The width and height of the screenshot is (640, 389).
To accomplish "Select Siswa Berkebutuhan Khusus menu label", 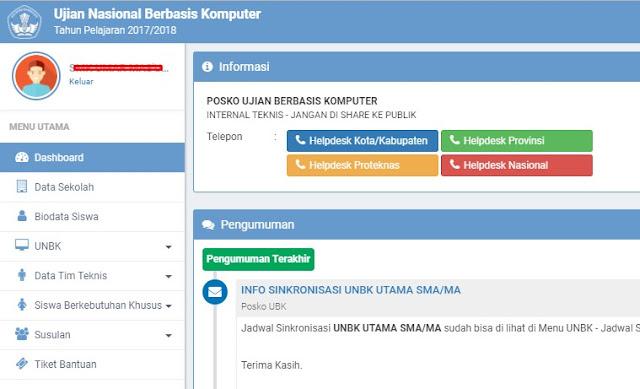I will pos(98,305).
